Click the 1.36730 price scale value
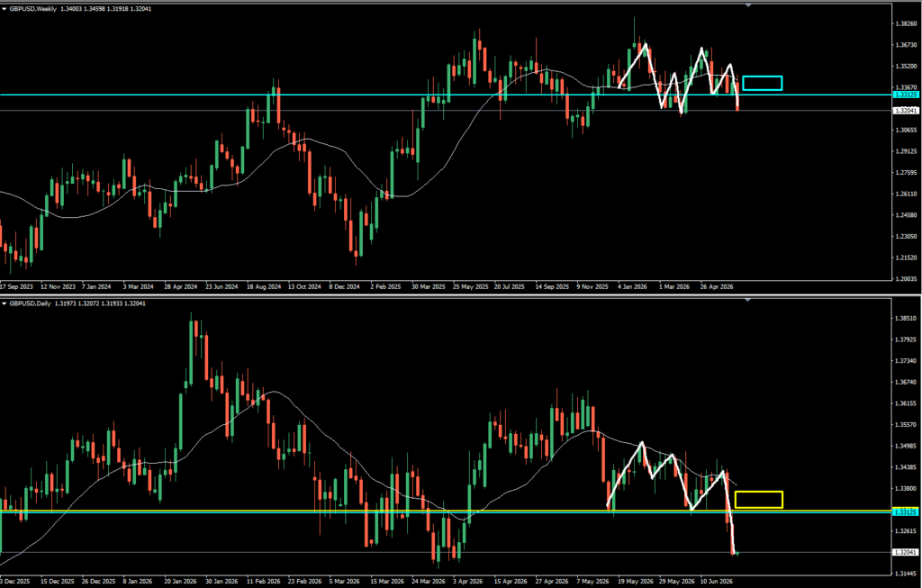Screen dimensions: 922x588 906,45
